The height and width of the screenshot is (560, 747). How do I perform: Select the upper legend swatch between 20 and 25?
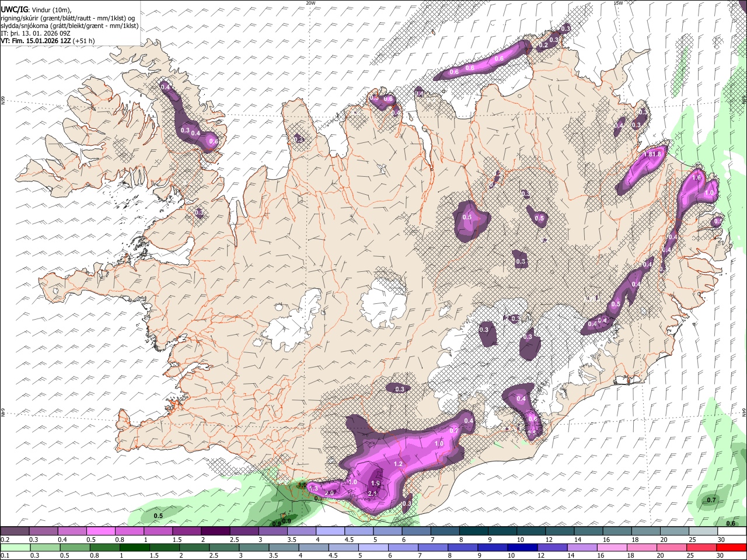click(x=675, y=531)
